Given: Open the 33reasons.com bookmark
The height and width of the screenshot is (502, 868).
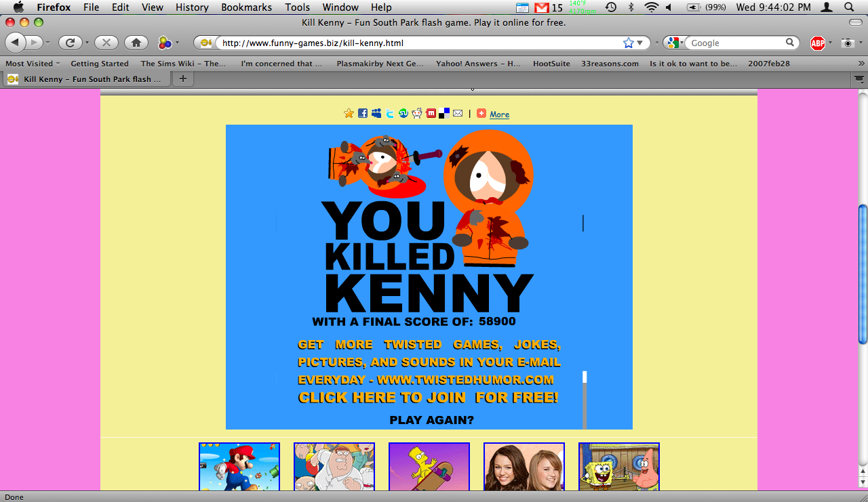Looking at the screenshot, I should [610, 64].
